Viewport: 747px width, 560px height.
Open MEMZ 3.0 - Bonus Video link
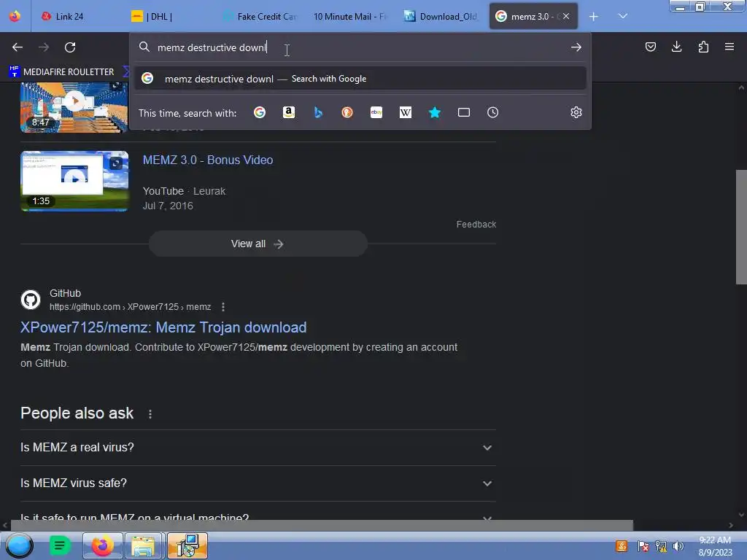[x=208, y=160]
